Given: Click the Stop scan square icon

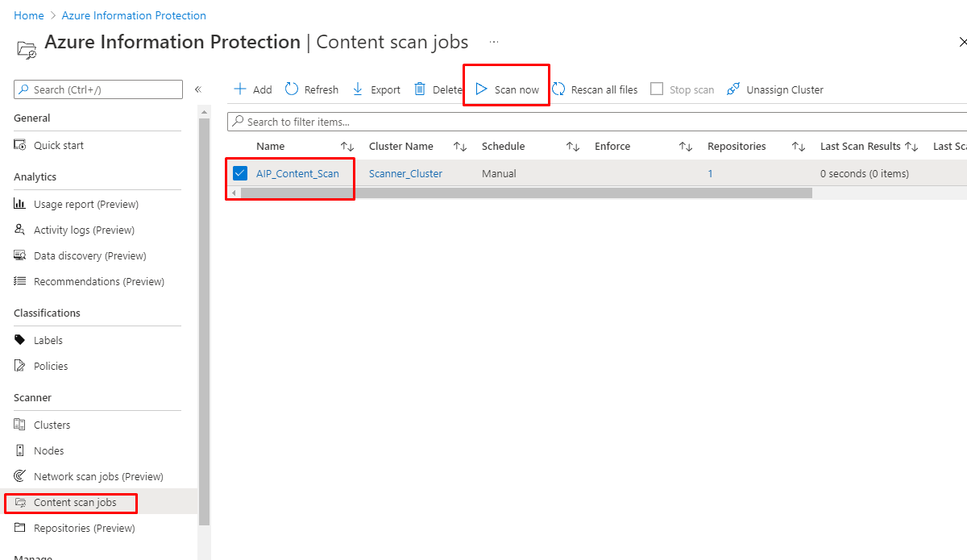Looking at the screenshot, I should click(x=657, y=89).
